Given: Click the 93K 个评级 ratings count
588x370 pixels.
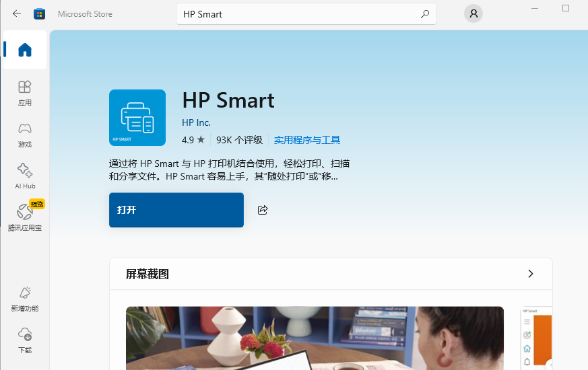Looking at the screenshot, I should coord(239,140).
